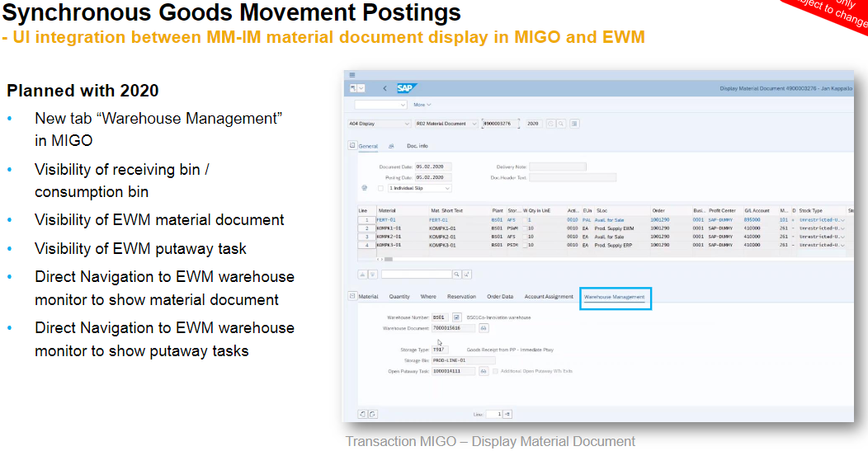Click the print icon near Individual Slip

pos(364,188)
